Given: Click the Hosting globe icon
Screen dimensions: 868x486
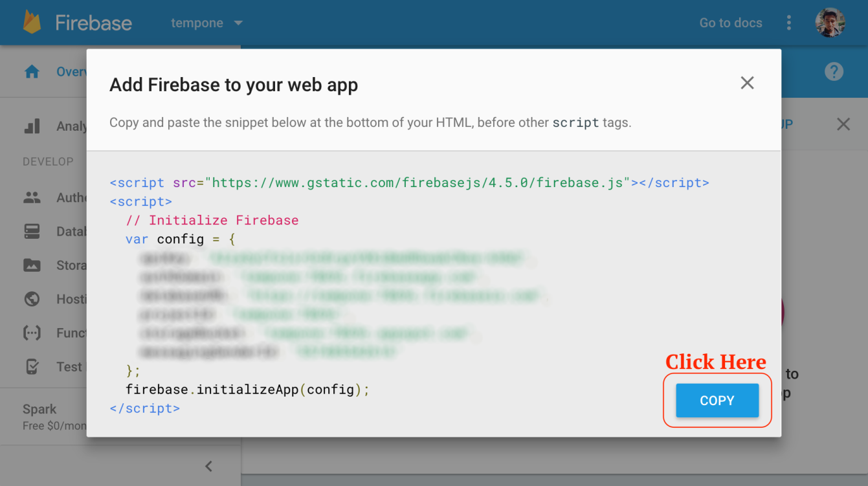Looking at the screenshot, I should (32, 299).
